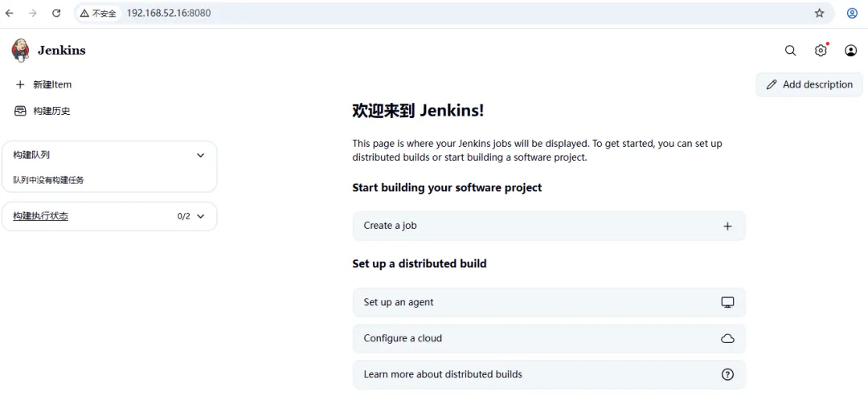
Task: Click the cloud icon on Configure a cloud
Action: [x=727, y=338]
